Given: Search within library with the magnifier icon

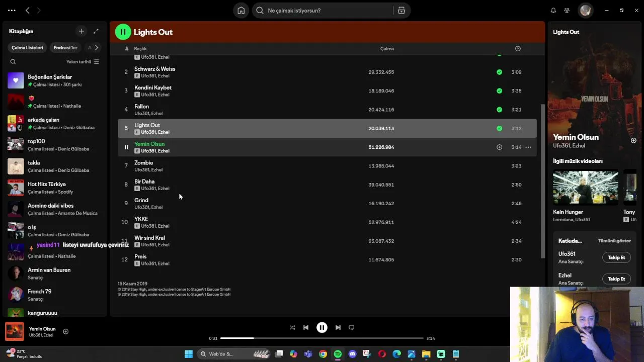Looking at the screenshot, I should pos(13,62).
